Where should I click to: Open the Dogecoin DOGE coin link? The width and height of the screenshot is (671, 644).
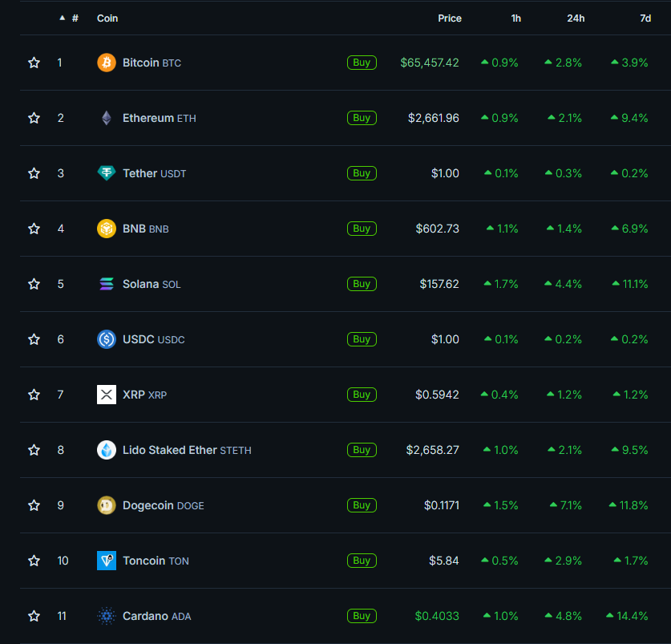click(164, 505)
